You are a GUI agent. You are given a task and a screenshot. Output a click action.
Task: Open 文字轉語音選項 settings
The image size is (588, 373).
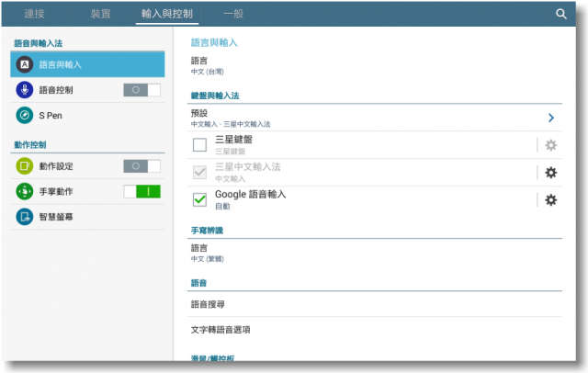[x=220, y=329]
